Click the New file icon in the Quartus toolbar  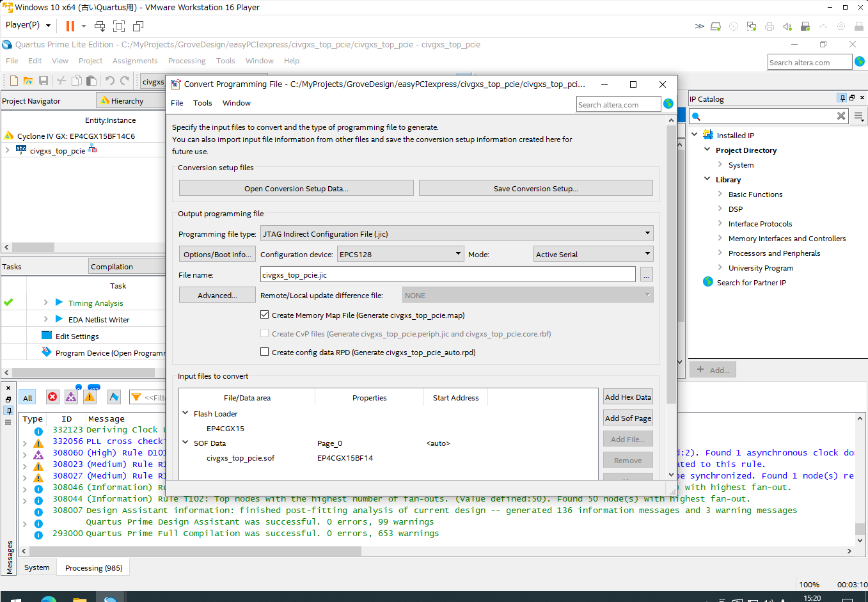tap(13, 81)
